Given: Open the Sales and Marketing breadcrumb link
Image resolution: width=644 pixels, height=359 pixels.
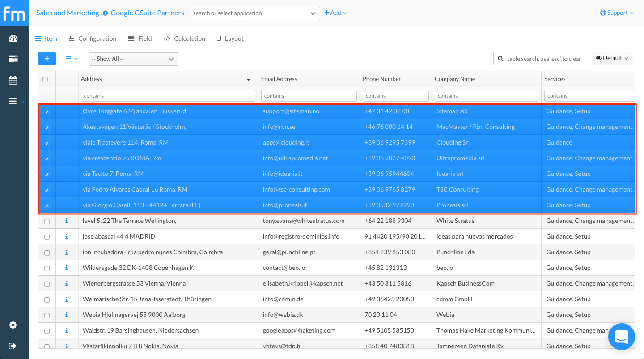Looking at the screenshot, I should (x=68, y=13).
